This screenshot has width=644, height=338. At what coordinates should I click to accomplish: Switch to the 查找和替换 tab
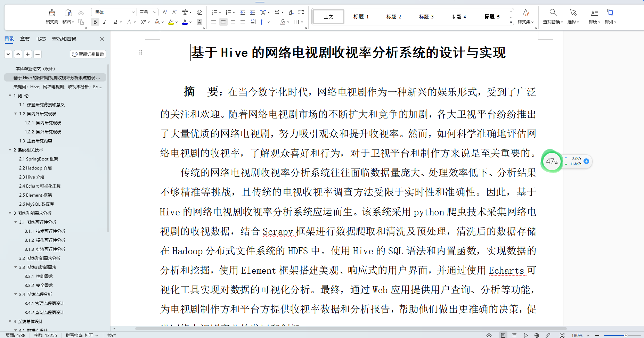[x=64, y=39]
